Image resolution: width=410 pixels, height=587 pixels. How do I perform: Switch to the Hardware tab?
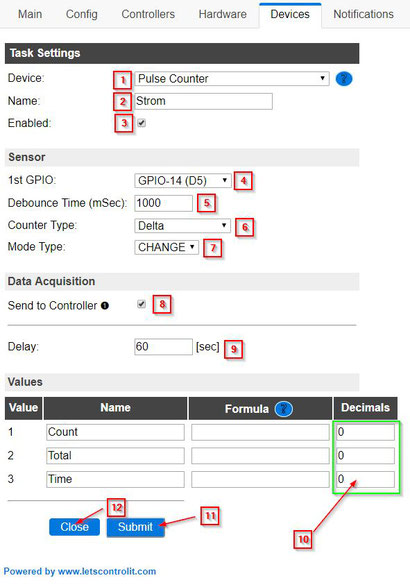coord(222,14)
